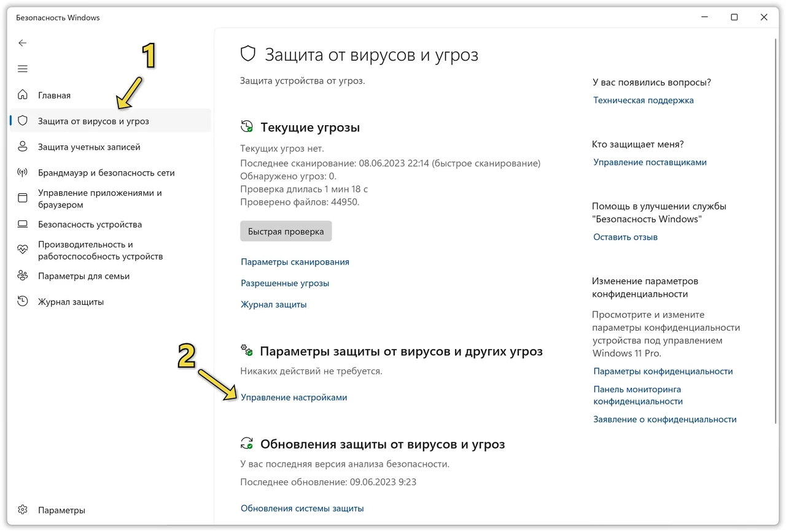Open Управление настройками link
786x532 pixels.
294,398
